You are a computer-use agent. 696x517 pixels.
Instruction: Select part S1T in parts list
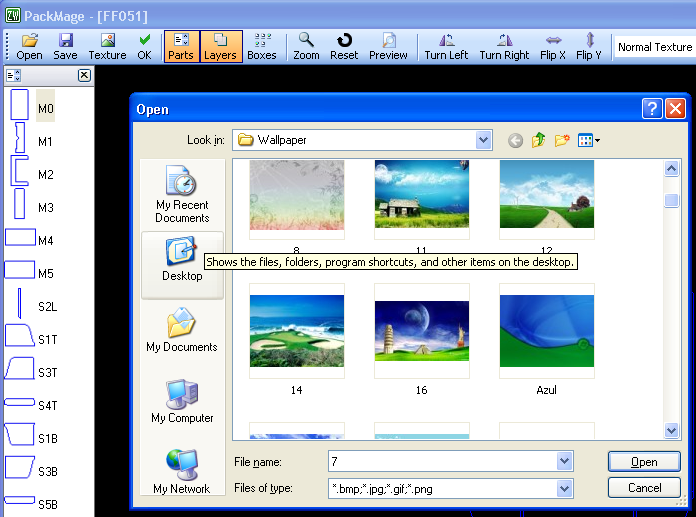tap(31, 337)
